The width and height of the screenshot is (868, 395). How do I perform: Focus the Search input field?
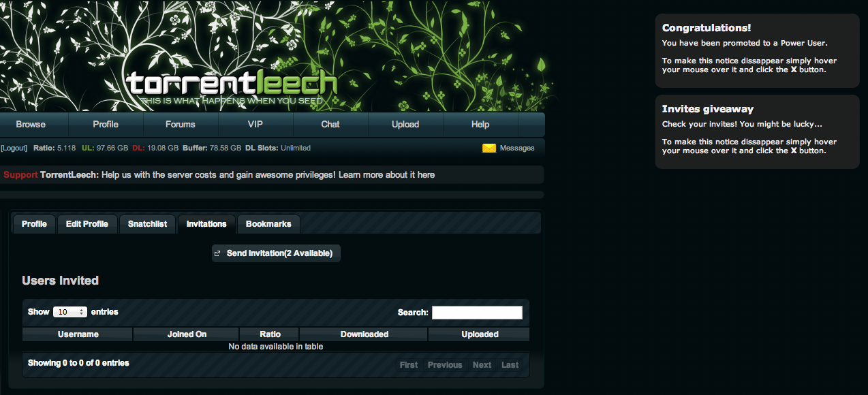pos(477,313)
